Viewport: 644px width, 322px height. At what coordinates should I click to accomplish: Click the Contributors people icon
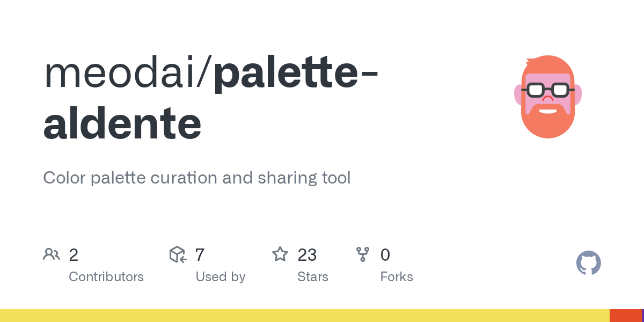52,254
